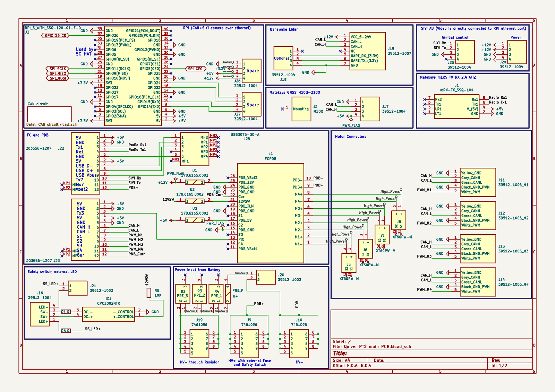
Task: Select the J21 SS_LED connector symbol
Action: pos(78,288)
